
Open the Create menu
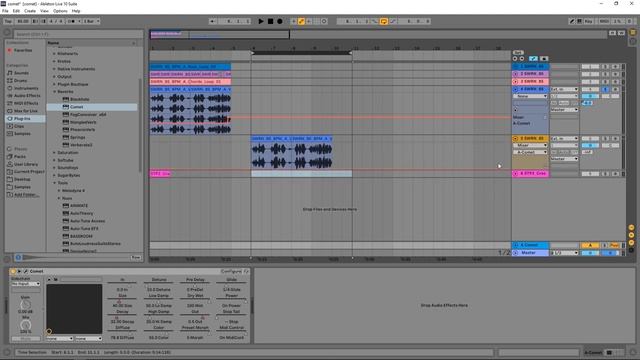coord(30,11)
